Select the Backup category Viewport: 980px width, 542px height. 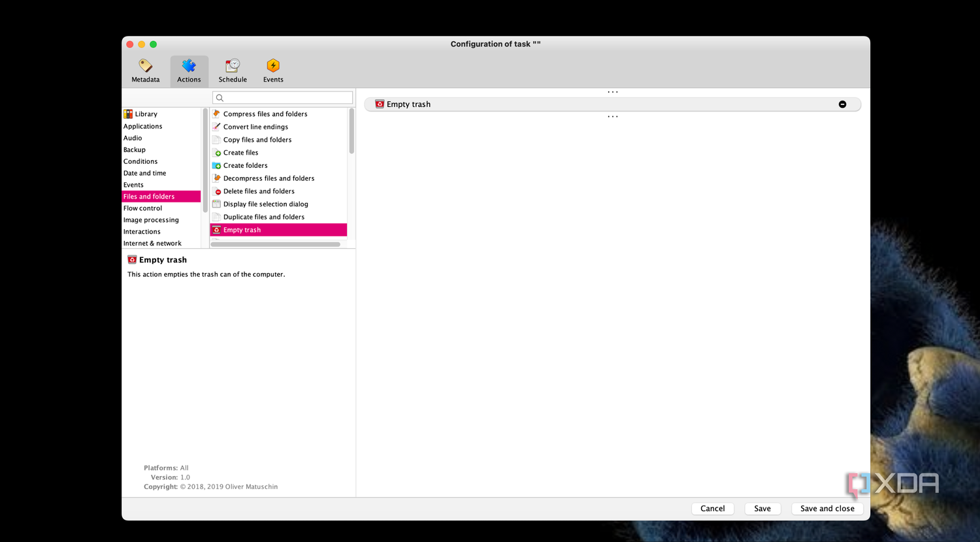point(161,150)
